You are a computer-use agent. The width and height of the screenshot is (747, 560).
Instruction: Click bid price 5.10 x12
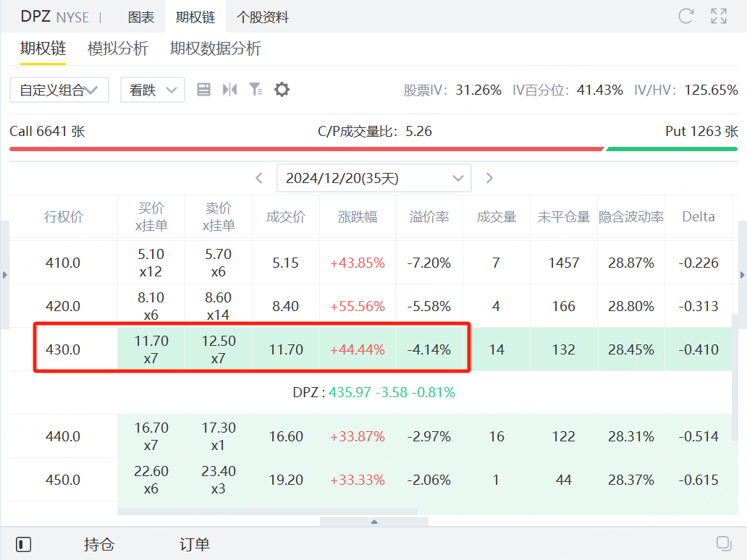(151, 263)
